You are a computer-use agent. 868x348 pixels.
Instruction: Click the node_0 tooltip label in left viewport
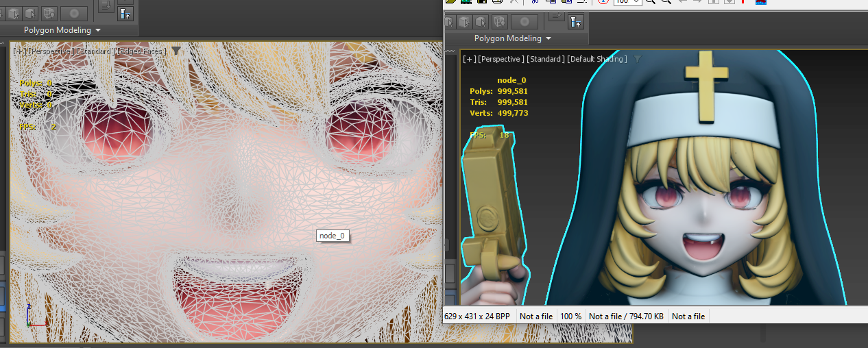(333, 236)
